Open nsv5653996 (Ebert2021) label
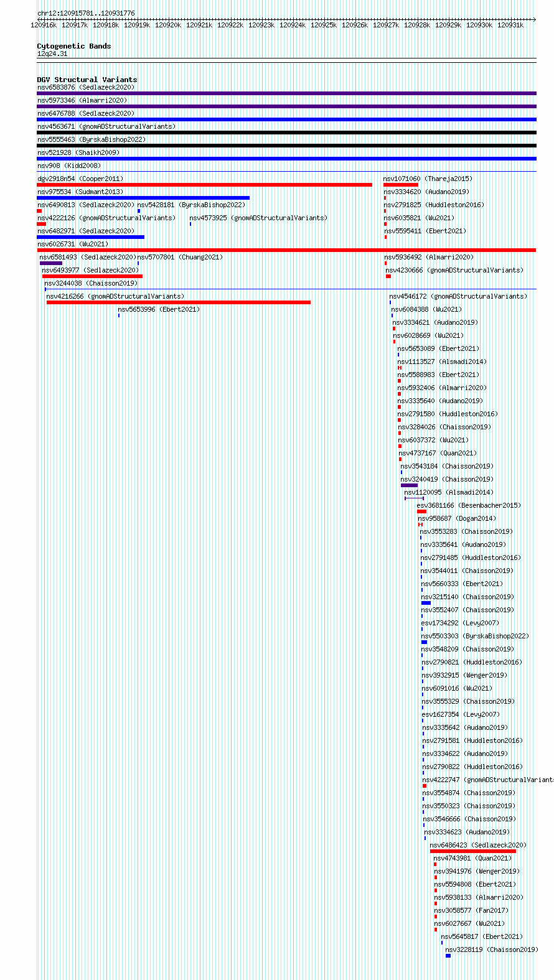 click(159, 310)
